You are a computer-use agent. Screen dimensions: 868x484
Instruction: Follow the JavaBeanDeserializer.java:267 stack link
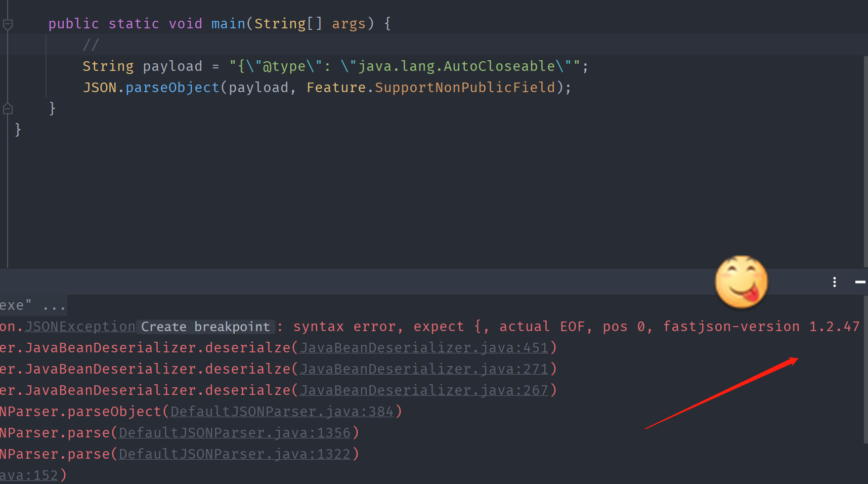tap(424, 390)
